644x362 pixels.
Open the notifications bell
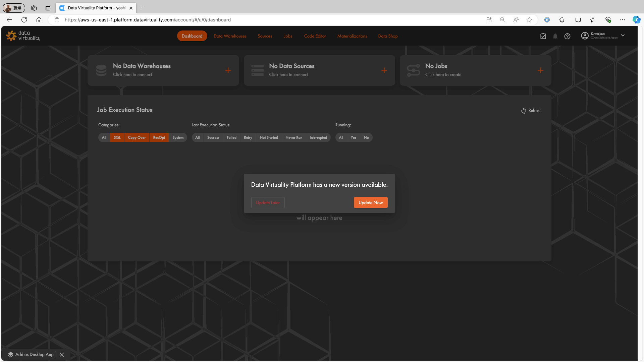555,36
